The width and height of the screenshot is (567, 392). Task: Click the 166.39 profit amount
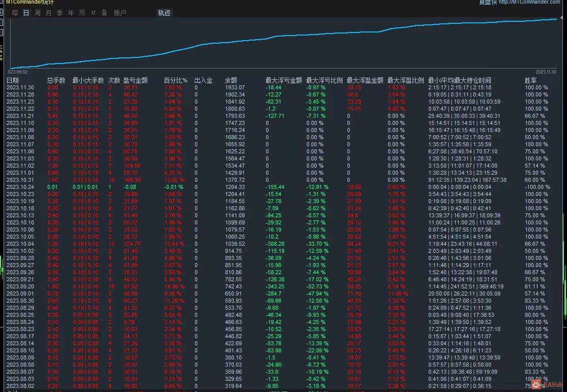coord(132,180)
